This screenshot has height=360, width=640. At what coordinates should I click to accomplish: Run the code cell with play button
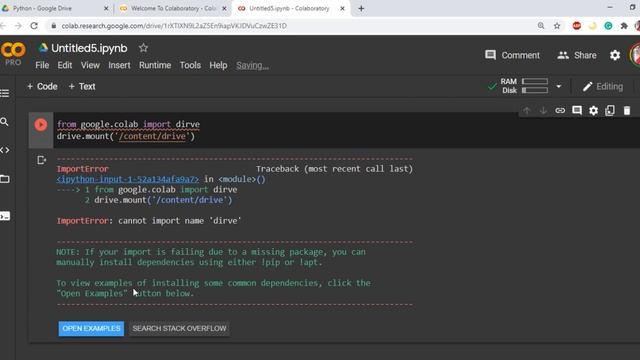[40, 124]
